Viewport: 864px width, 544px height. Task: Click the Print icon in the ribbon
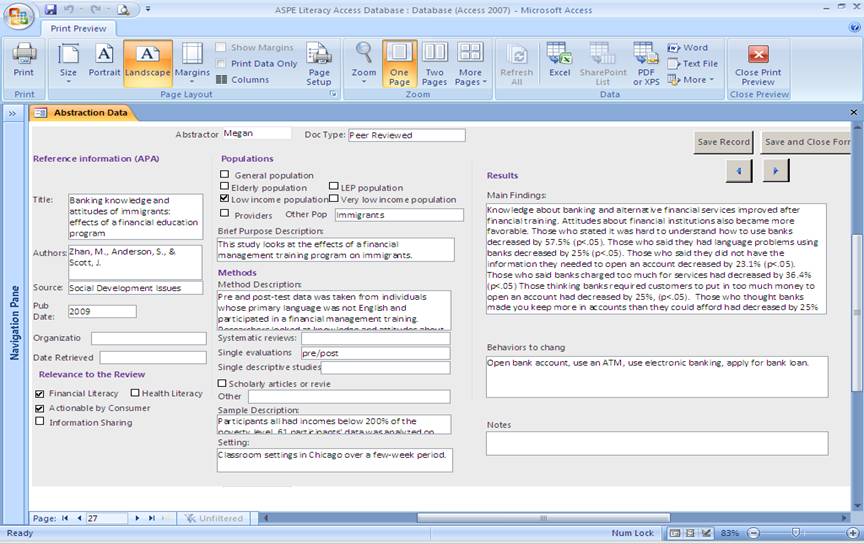[x=23, y=60]
